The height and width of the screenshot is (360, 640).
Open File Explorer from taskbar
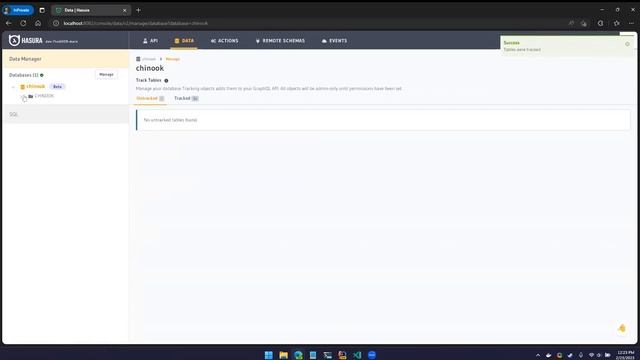283,355
